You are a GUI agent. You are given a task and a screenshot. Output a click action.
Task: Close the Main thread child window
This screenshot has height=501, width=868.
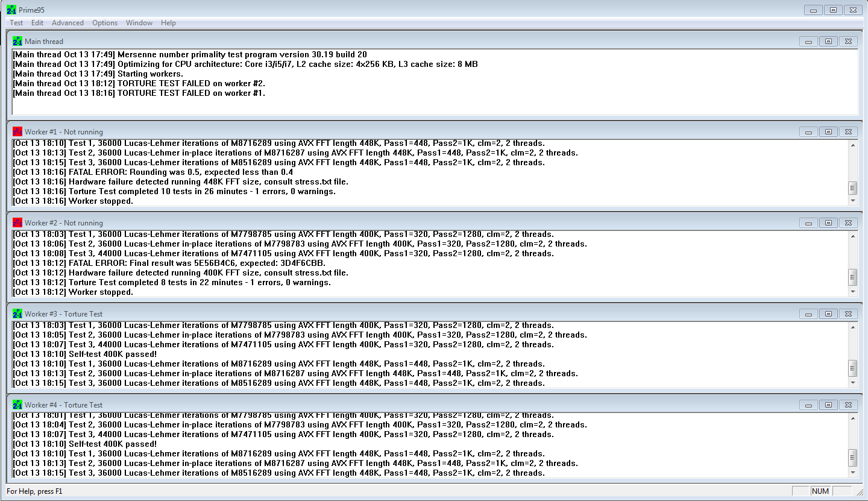click(x=848, y=42)
